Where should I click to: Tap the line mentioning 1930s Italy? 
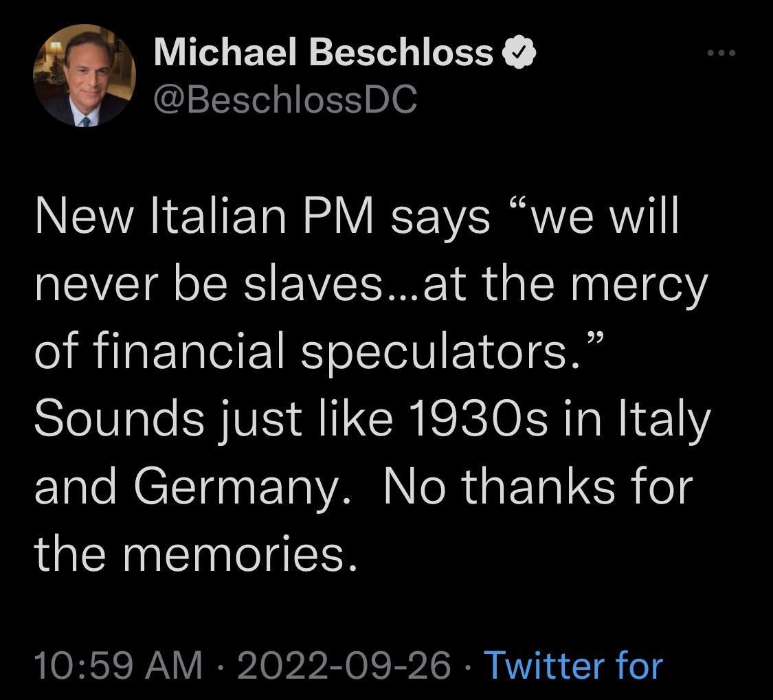pos(371,419)
